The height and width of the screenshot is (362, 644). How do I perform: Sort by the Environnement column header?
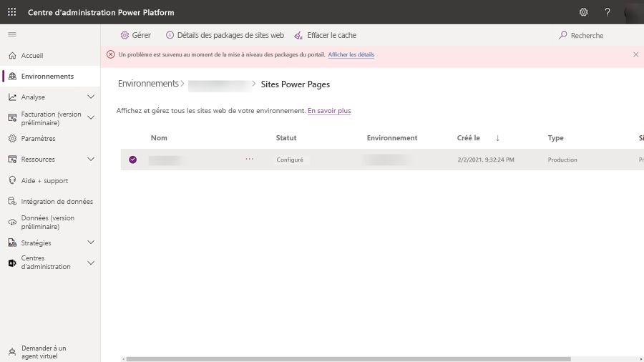(x=392, y=138)
